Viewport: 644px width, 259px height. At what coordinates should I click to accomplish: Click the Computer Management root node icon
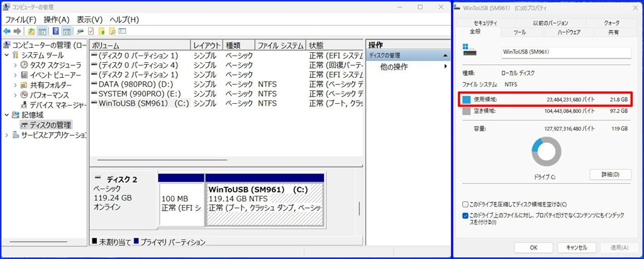coord(7,45)
